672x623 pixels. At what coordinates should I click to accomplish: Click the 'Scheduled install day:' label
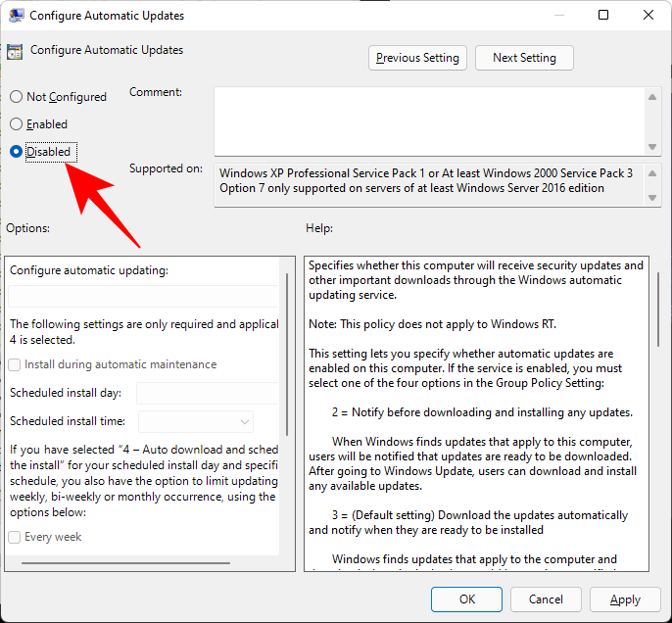coord(66,393)
